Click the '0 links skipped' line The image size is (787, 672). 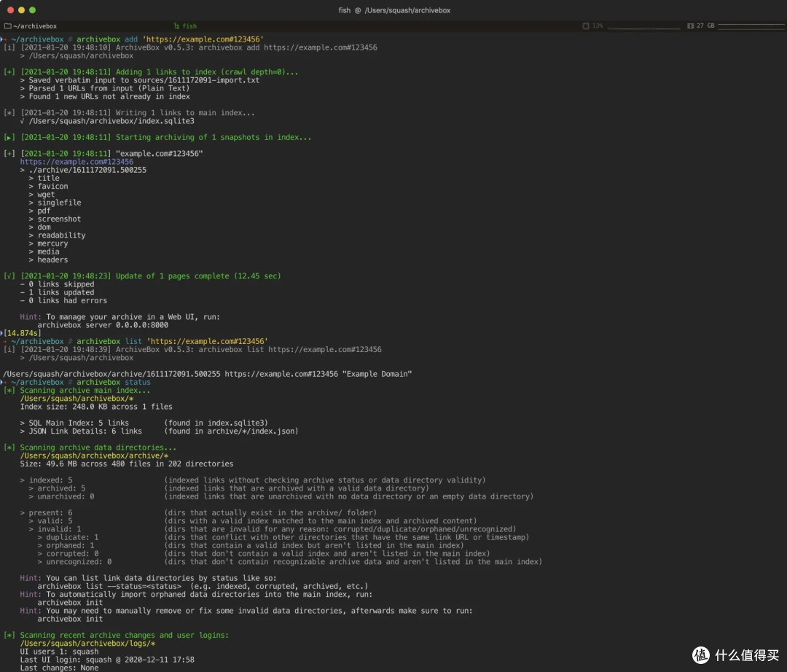[x=58, y=284]
